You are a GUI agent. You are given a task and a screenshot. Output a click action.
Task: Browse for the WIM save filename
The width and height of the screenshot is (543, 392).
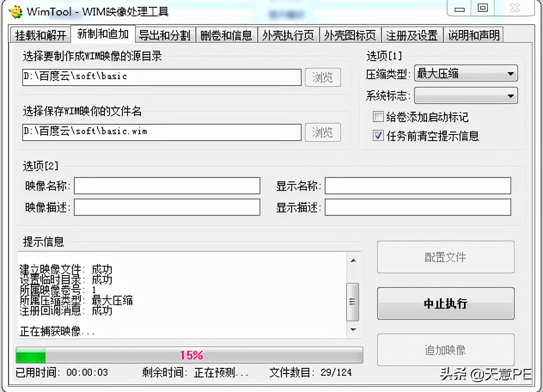pyautogui.click(x=323, y=132)
